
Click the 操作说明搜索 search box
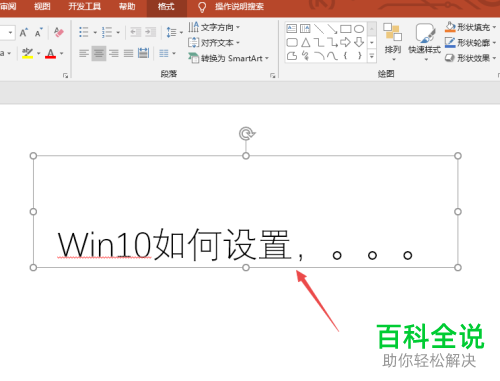[239, 7]
